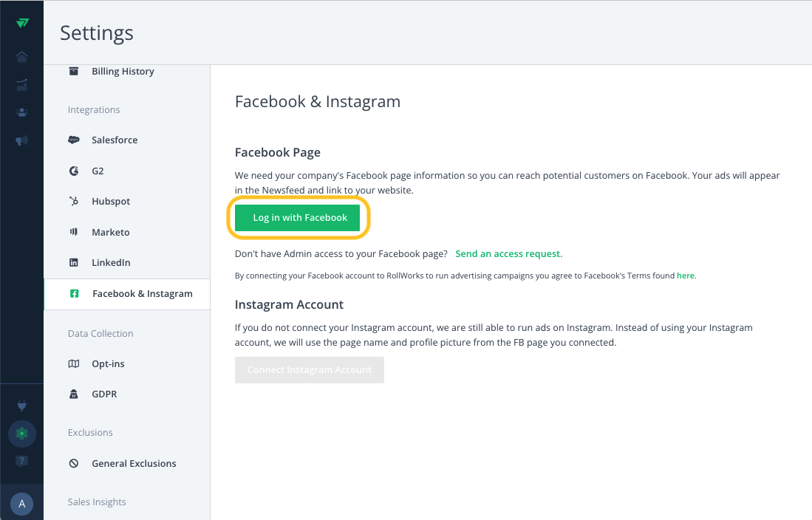Open the user avatar labeled A
This screenshot has width=812, height=520.
(x=21, y=504)
